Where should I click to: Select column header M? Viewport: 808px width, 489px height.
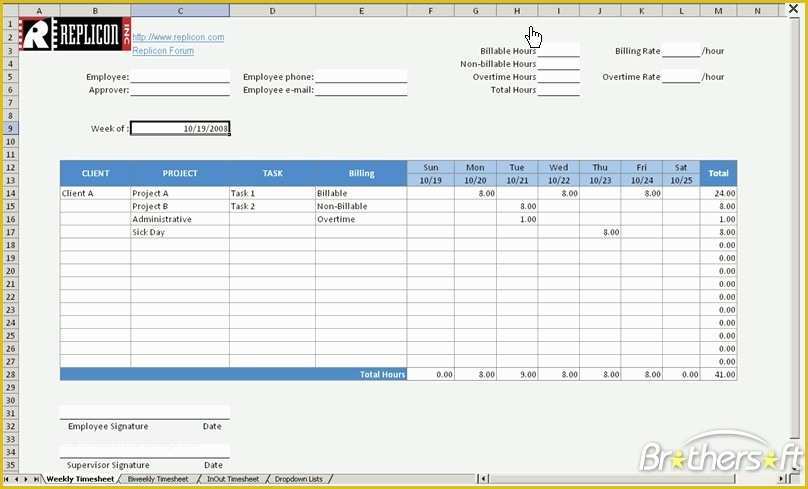718,10
